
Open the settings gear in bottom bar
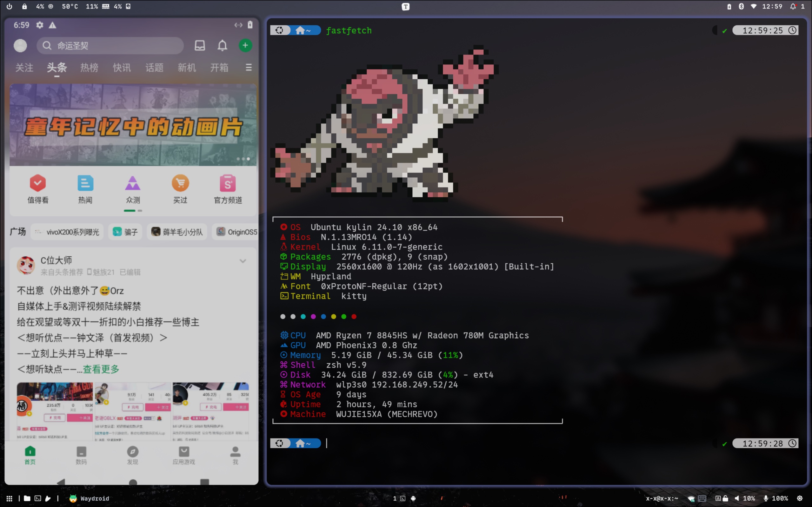pyautogui.click(x=800, y=499)
